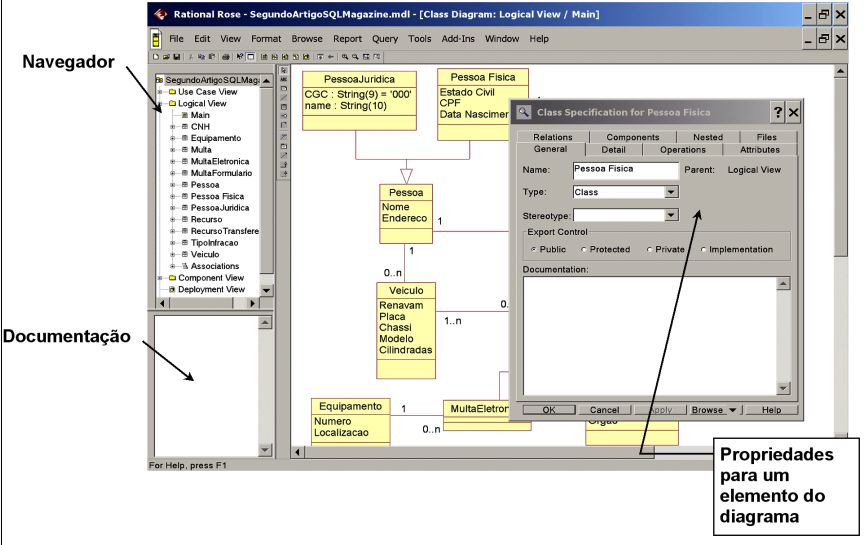
Task: Choose the Implementation export control radio
Action: 704,249
